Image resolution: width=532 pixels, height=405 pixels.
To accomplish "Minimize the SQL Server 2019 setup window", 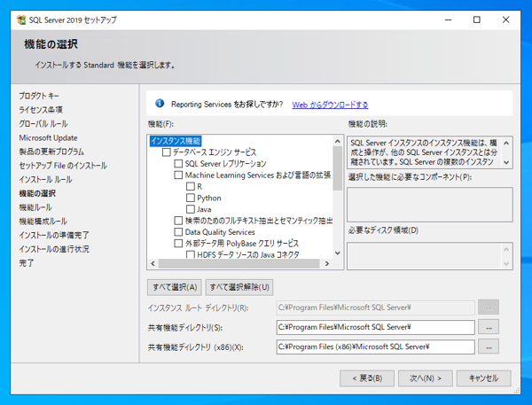I will (x=448, y=20).
